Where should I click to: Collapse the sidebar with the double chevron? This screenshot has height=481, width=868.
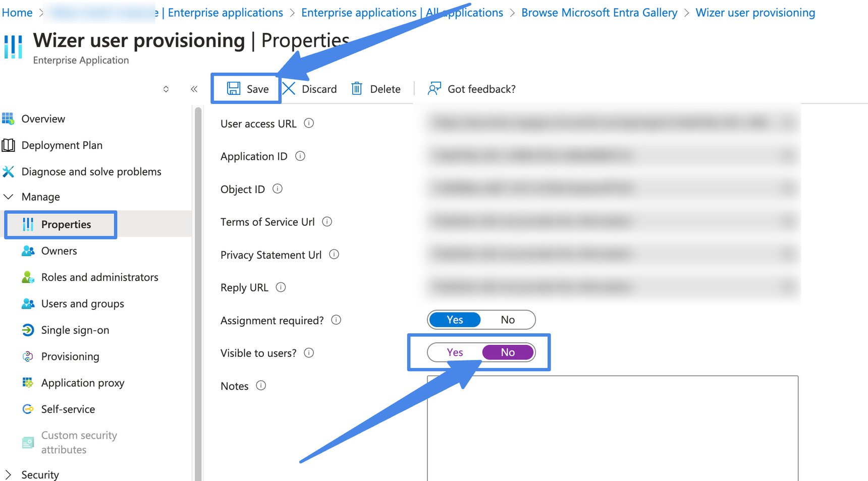point(194,89)
